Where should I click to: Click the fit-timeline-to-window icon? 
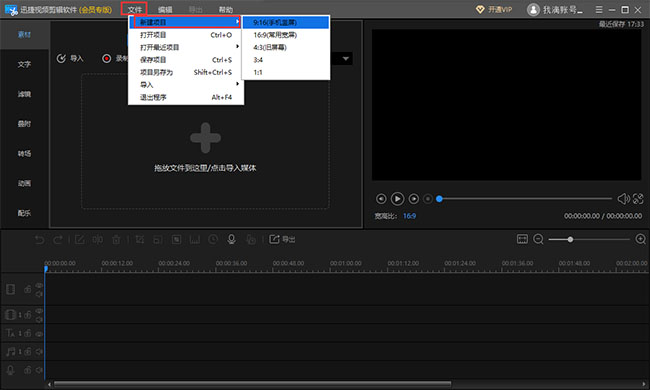[522, 239]
